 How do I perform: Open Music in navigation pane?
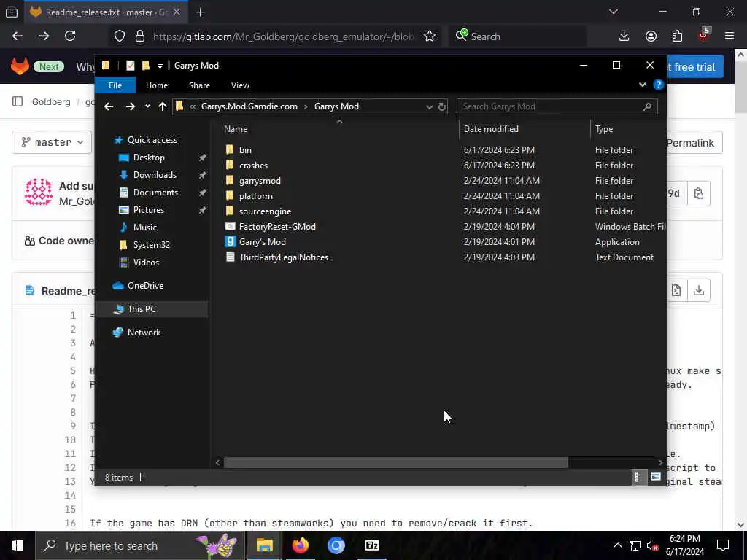tap(145, 227)
